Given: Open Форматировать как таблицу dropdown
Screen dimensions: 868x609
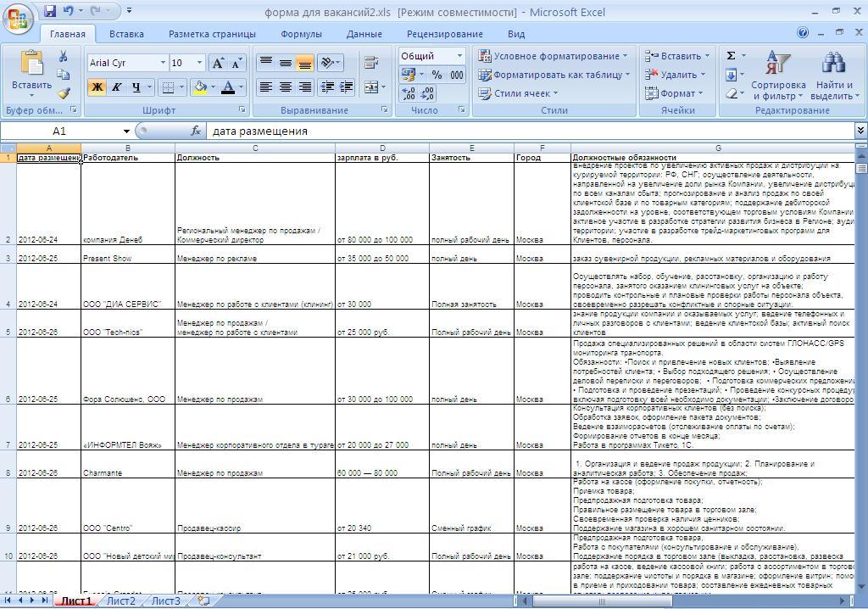Looking at the screenshot, I should (x=554, y=75).
